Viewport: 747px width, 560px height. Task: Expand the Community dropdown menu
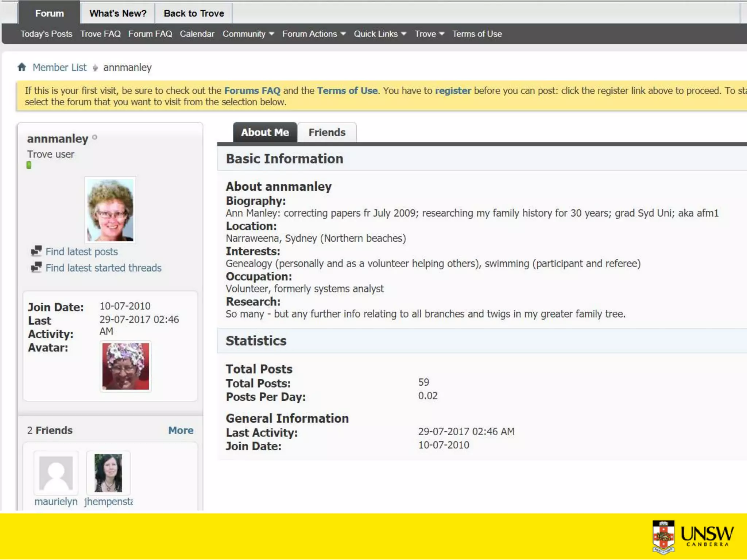[248, 34]
